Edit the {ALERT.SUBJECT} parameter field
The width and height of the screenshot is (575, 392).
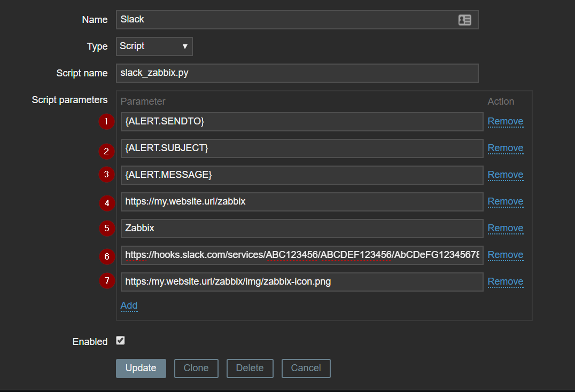click(x=302, y=148)
